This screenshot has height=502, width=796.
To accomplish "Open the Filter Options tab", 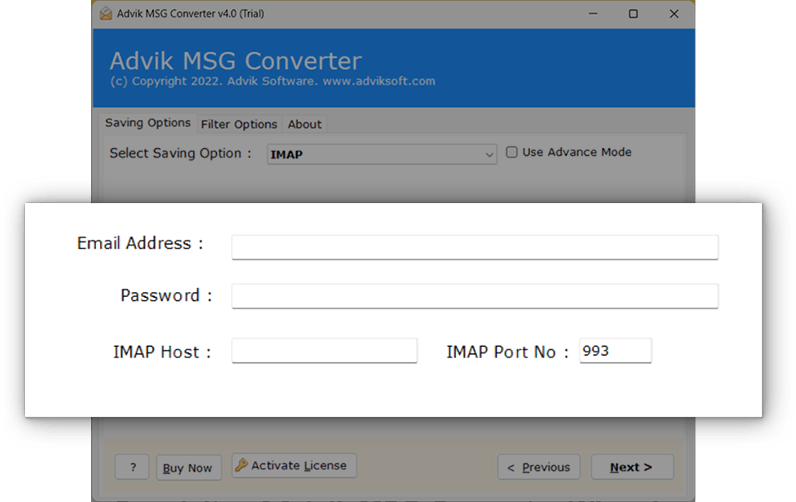I will pos(239,124).
